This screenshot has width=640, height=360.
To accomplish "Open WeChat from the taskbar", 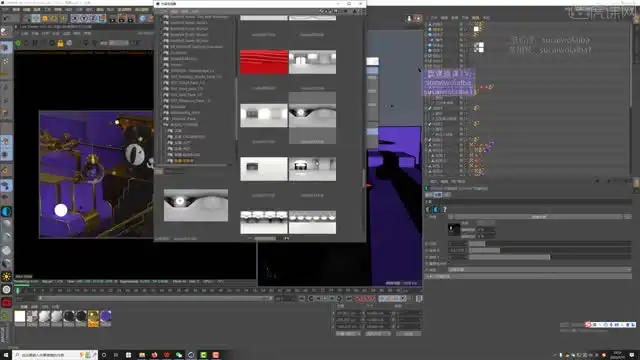I will (x=179, y=355).
